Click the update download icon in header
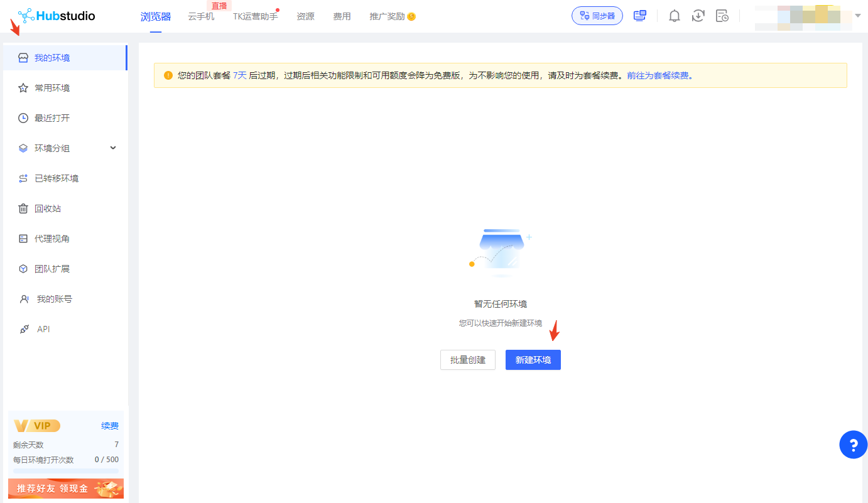Image resolution: width=868 pixels, height=503 pixels. [698, 16]
